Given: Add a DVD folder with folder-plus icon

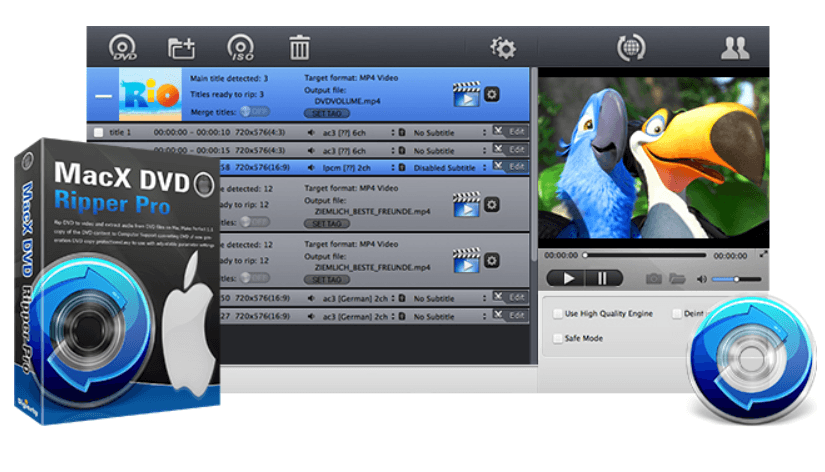Looking at the screenshot, I should 182,48.
